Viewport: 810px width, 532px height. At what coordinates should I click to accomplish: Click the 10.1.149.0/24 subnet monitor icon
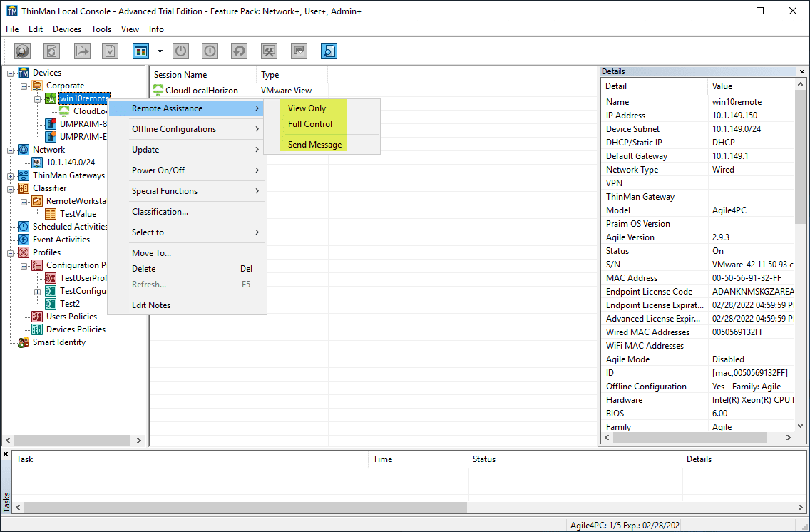pos(37,163)
